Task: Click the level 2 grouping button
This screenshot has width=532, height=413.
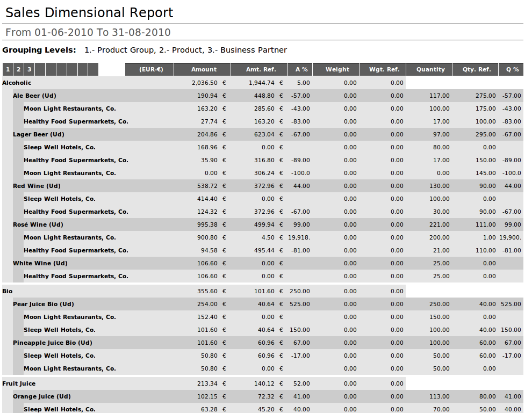Action: pyautogui.click(x=18, y=69)
